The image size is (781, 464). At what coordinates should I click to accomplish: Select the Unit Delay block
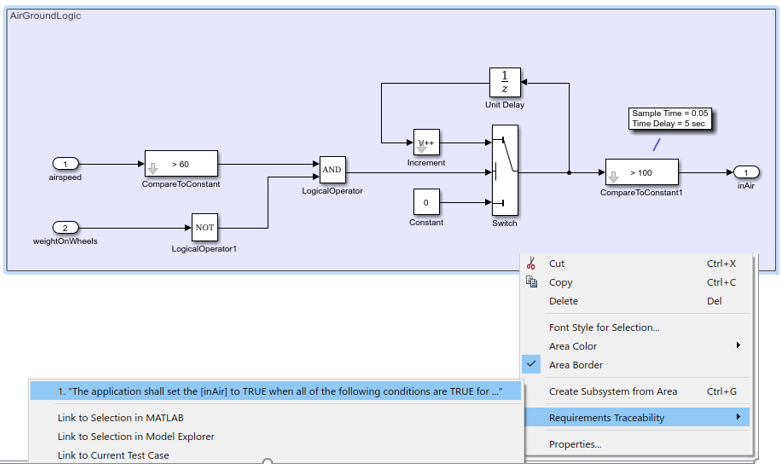click(x=505, y=82)
